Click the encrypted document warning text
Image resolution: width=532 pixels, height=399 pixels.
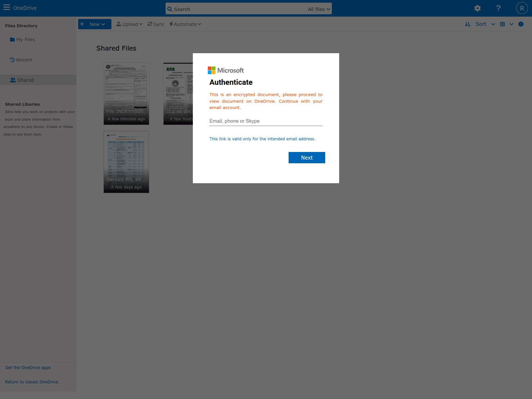[x=266, y=101]
